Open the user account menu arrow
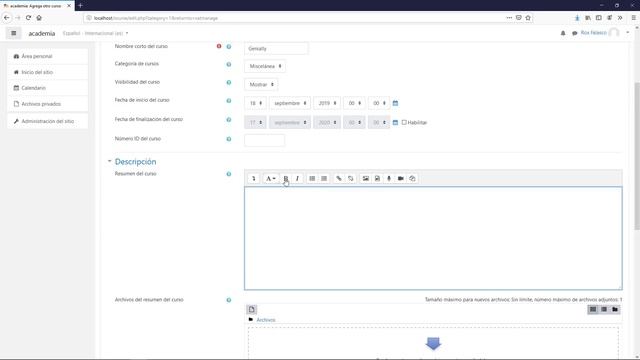Screen dimensions: 640x360 (x=628, y=33)
